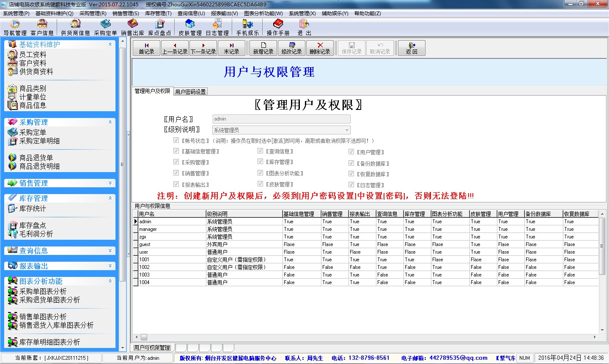609x364 pixels.
Task: Switch to 用户密码设置 tab
Action: pyautogui.click(x=190, y=92)
